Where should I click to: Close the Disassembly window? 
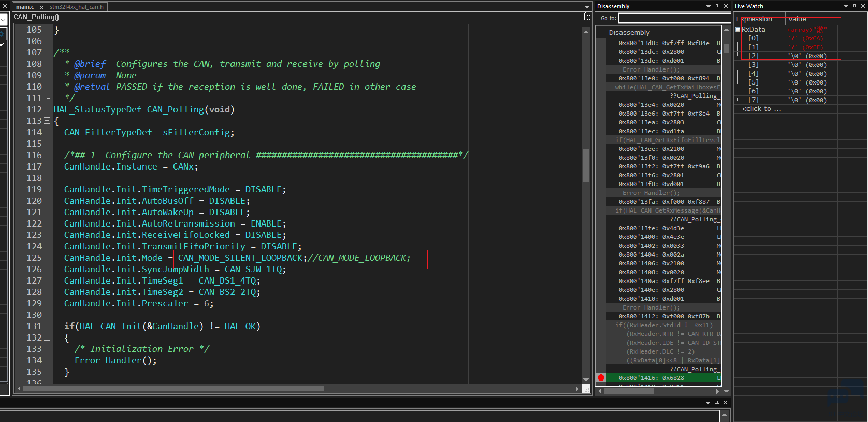coord(726,6)
